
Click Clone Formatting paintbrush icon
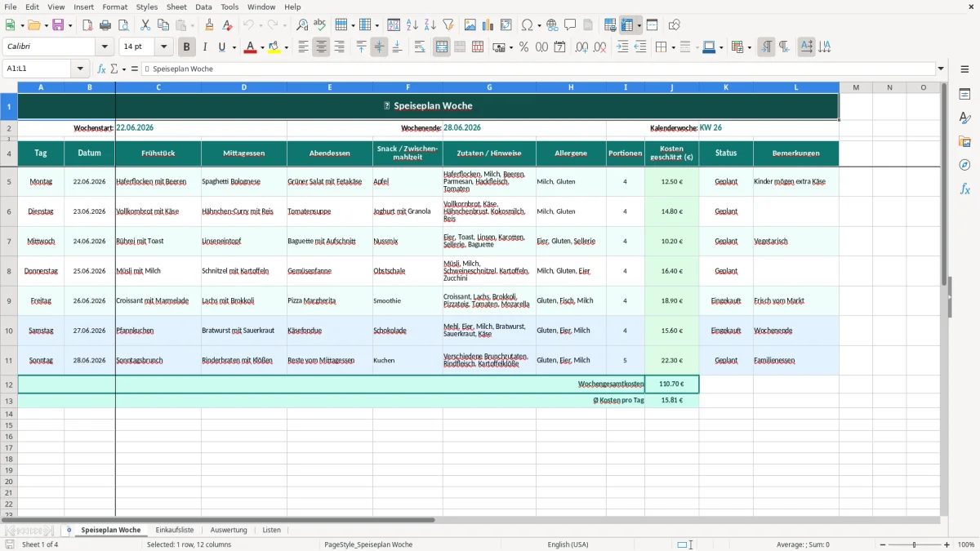(210, 25)
